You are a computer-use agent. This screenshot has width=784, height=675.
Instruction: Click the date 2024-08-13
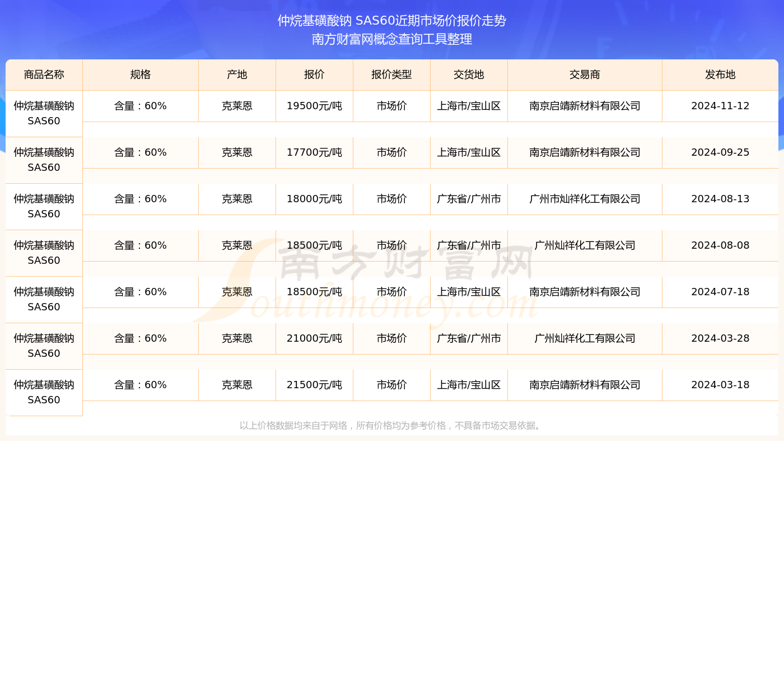(x=720, y=199)
